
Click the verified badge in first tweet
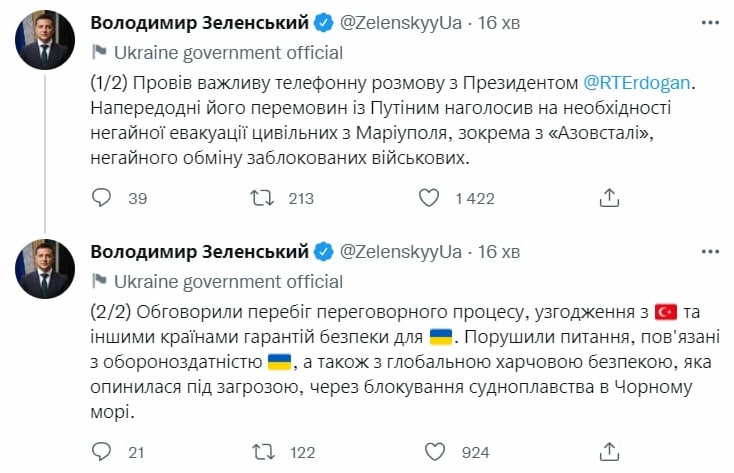[x=324, y=24]
